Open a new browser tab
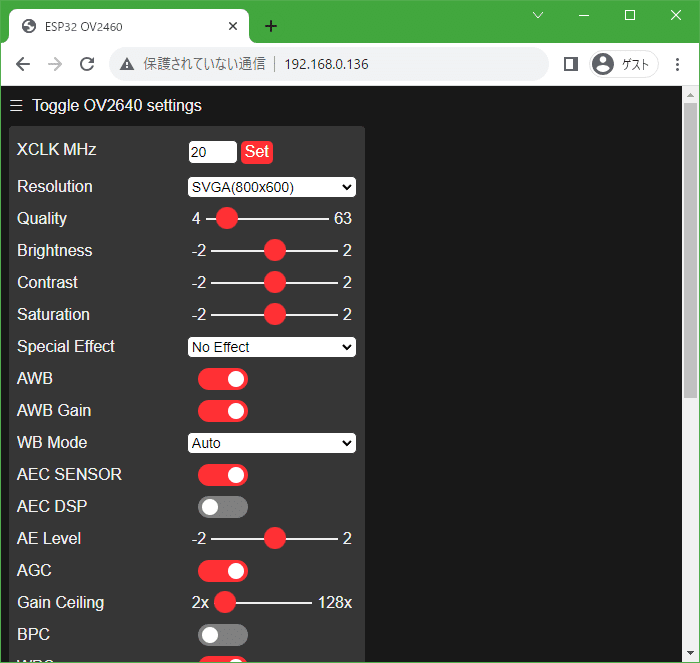The image size is (700, 663). [x=271, y=26]
